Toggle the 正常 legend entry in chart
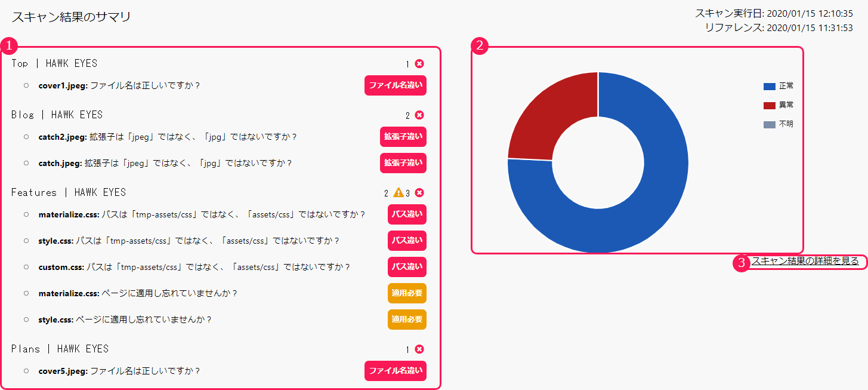Screen dimensions: 868x390 (779, 87)
